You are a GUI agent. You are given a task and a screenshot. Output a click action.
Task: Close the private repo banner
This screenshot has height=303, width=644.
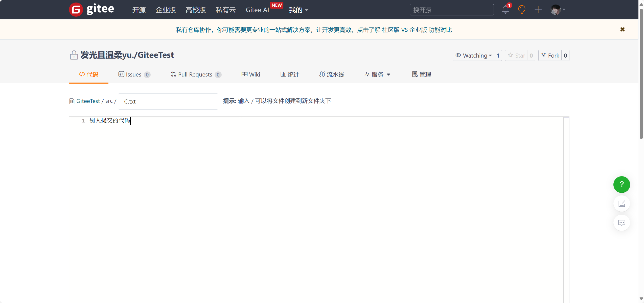[623, 30]
